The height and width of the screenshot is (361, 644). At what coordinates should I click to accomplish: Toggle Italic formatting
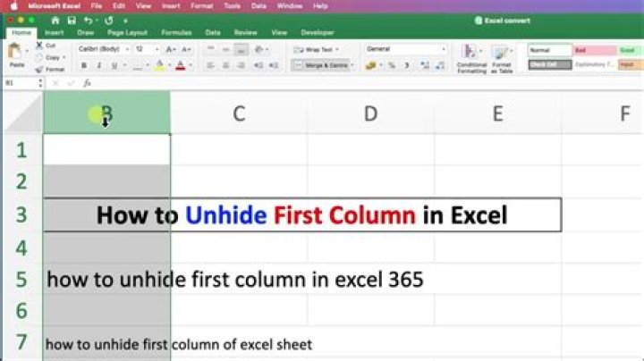pyautogui.click(x=98, y=65)
